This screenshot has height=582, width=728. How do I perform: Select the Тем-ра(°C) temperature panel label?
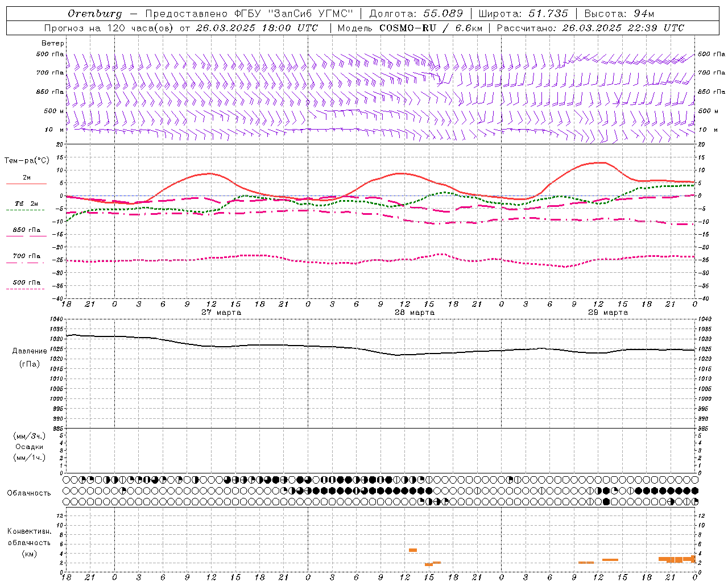(27, 161)
